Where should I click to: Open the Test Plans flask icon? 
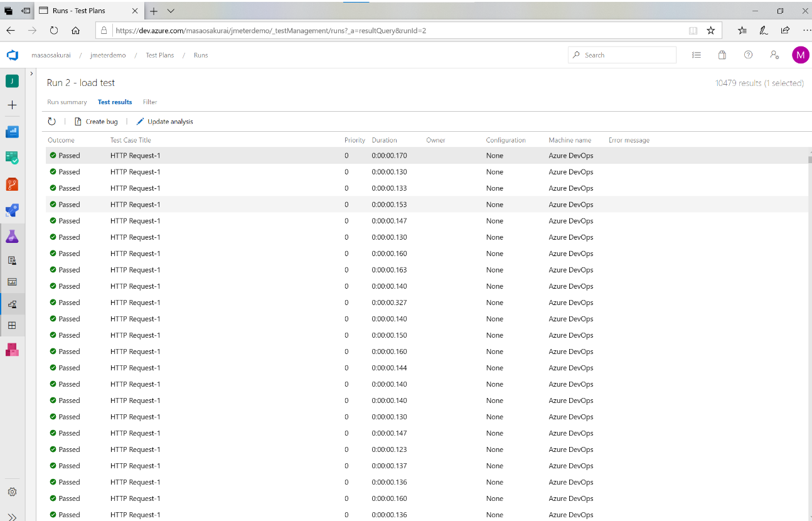[12, 237]
